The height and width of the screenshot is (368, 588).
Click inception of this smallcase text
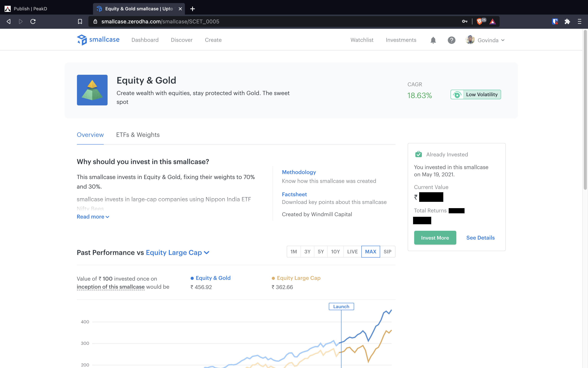[111, 287]
